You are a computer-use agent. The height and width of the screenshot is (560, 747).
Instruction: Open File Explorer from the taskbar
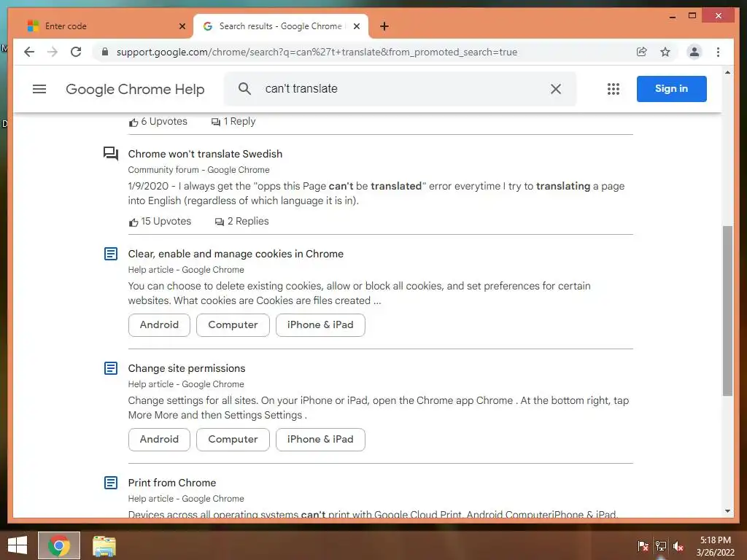pyautogui.click(x=104, y=545)
